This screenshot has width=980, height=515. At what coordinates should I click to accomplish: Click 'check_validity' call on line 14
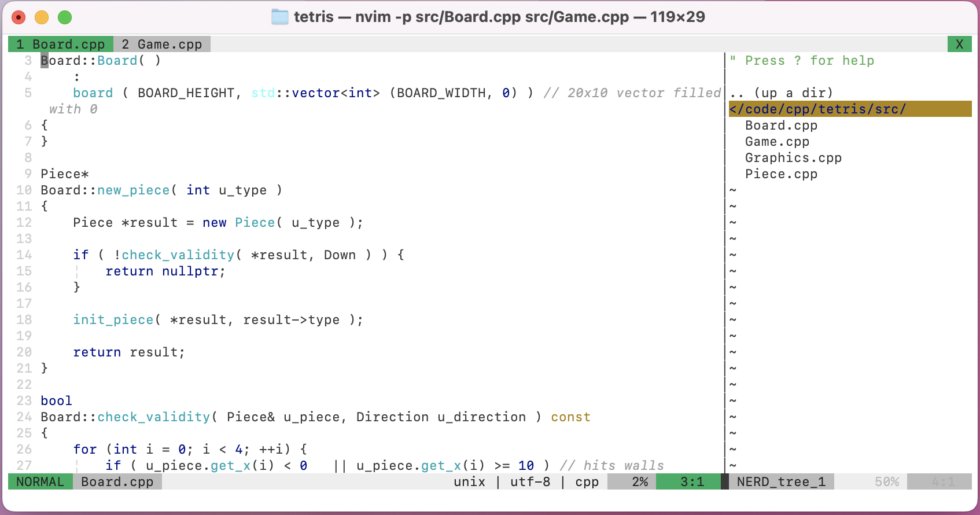click(178, 255)
